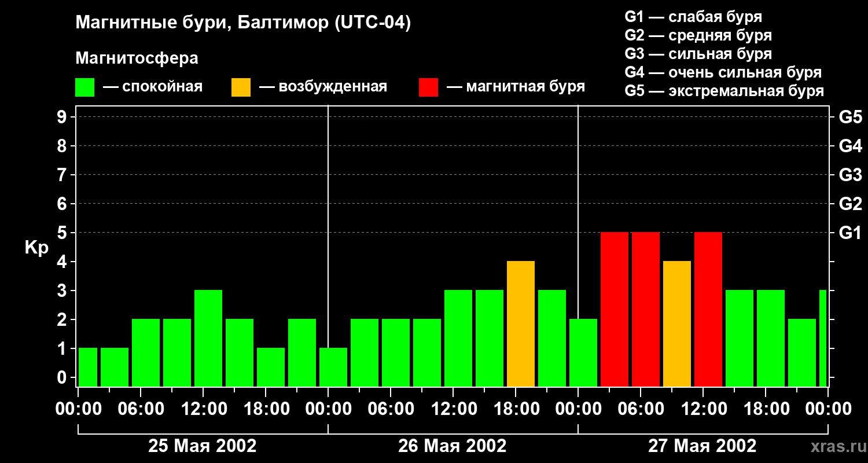Click the '— магнитная буря' legend label

click(516, 87)
